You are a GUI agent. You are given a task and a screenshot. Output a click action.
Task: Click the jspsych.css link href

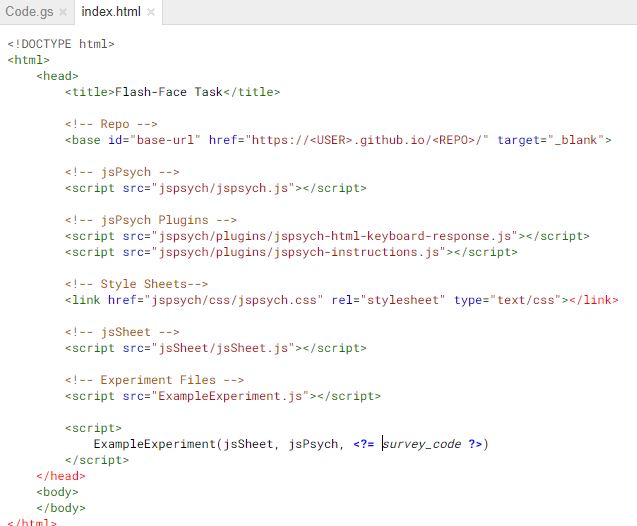click(x=215, y=300)
